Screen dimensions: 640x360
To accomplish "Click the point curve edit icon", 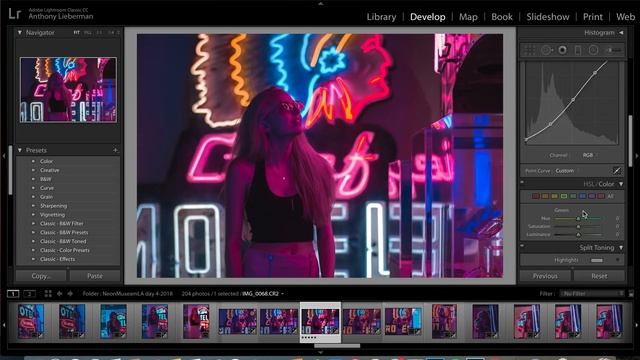I will 616,171.
